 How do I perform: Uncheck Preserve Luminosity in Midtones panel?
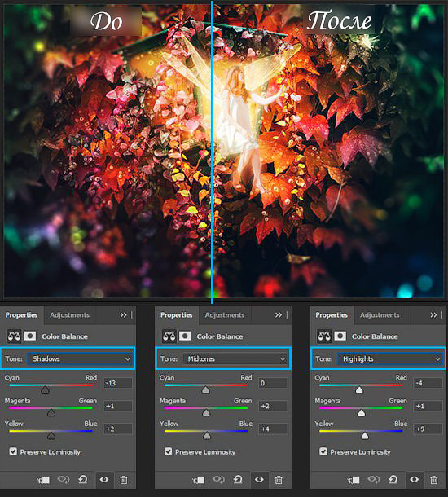(169, 451)
